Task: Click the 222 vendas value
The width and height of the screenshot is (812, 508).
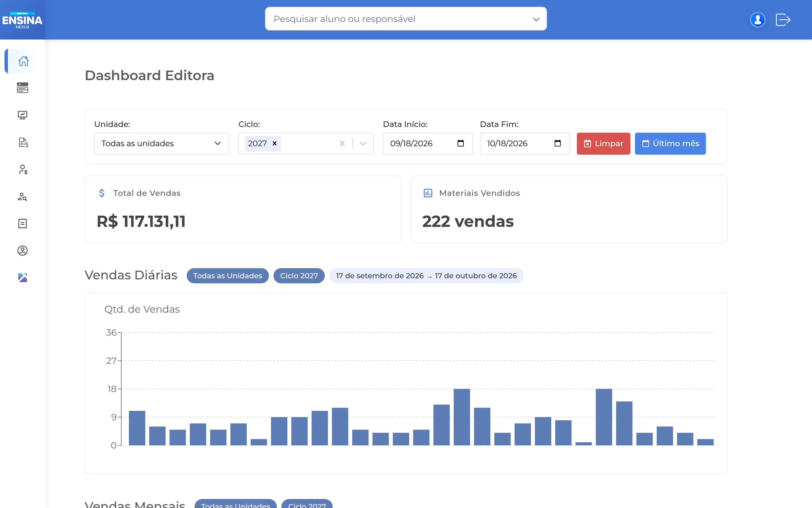Action: pos(468,222)
